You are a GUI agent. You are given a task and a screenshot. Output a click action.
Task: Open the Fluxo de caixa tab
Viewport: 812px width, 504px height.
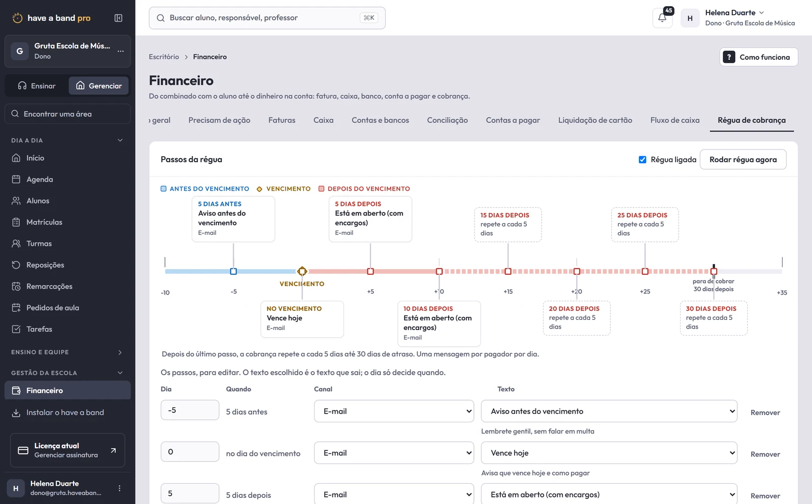coord(674,120)
